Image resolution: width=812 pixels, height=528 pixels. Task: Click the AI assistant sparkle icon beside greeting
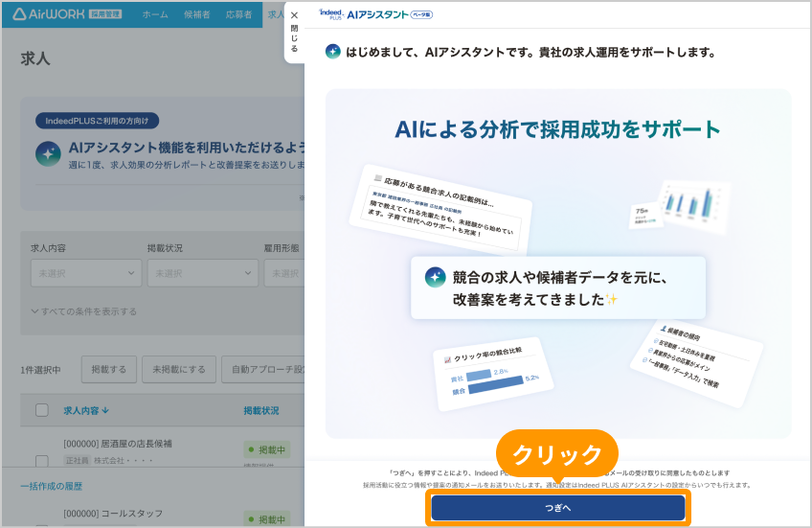coord(333,52)
